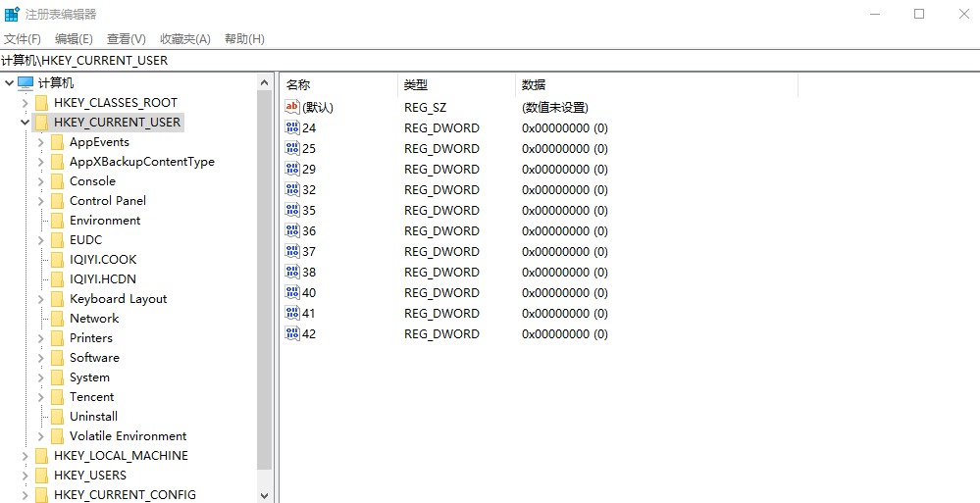980x503 pixels.
Task: Click the DWORD icon for value 38
Action: tap(292, 273)
